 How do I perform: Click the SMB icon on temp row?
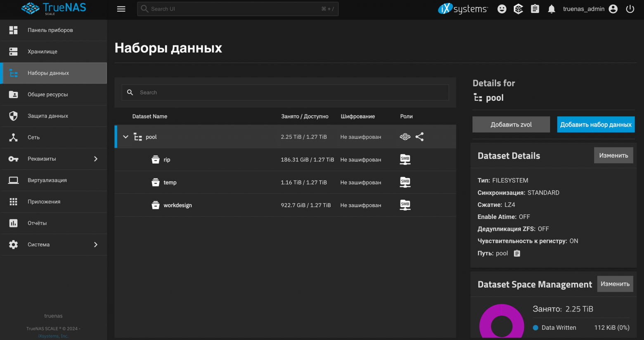click(405, 182)
